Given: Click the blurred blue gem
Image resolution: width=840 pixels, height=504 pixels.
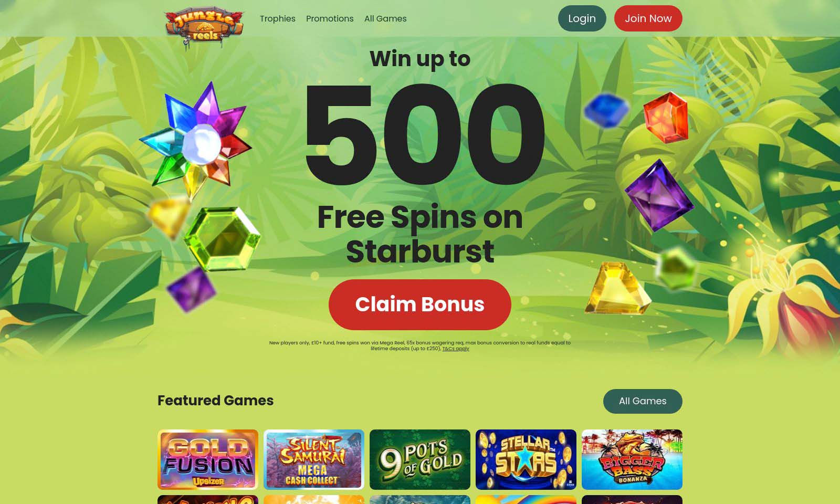Looking at the screenshot, I should click(606, 110).
